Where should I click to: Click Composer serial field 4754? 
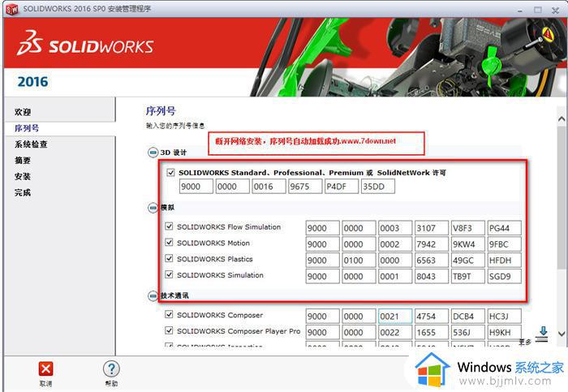[x=432, y=316]
